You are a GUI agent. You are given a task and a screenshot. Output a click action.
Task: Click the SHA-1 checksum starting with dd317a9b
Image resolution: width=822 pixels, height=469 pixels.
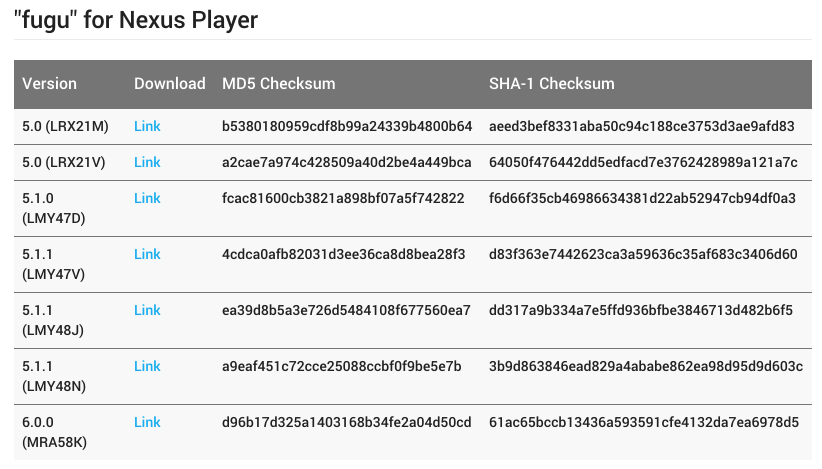pos(641,310)
